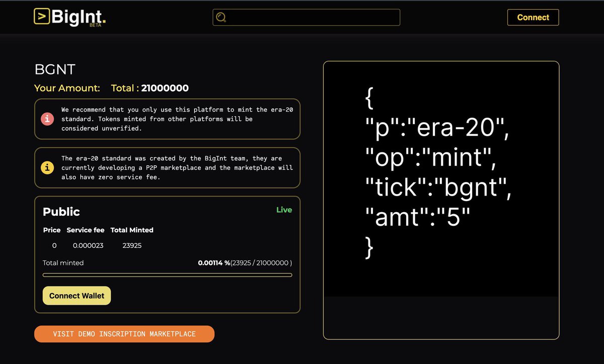604x364 pixels.
Task: Click the "Total minted" label above the progress bar
Action: click(x=63, y=262)
